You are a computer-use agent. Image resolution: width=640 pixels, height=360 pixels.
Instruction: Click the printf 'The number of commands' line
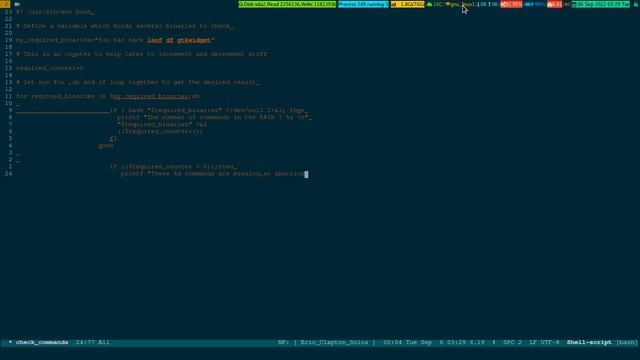pyautogui.click(x=214, y=118)
